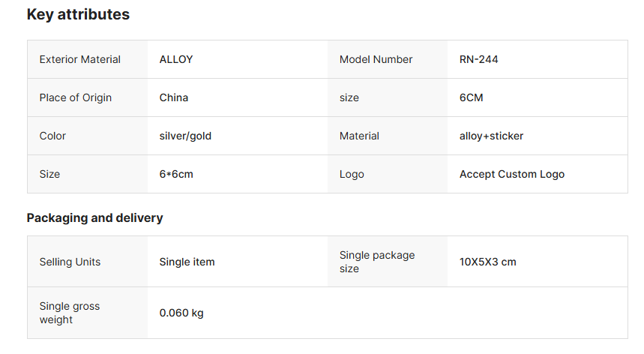Click the ALLOY value
This screenshot has height=354, width=644.
pos(176,59)
